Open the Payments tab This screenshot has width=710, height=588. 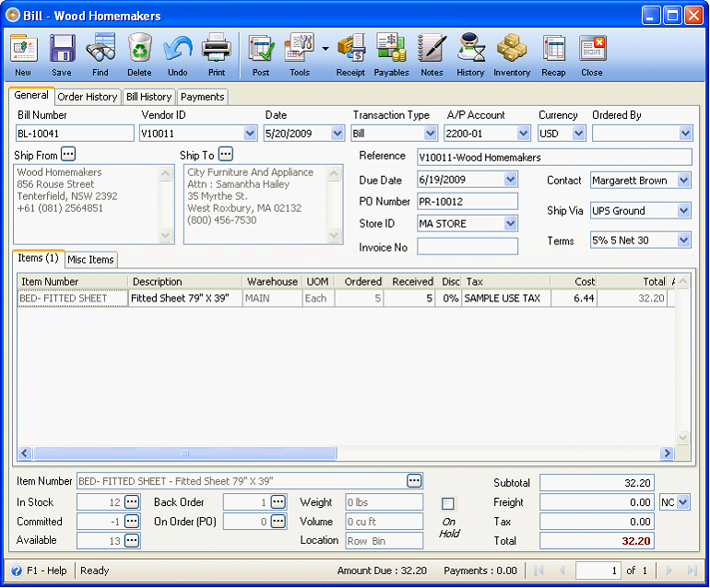pos(203,97)
